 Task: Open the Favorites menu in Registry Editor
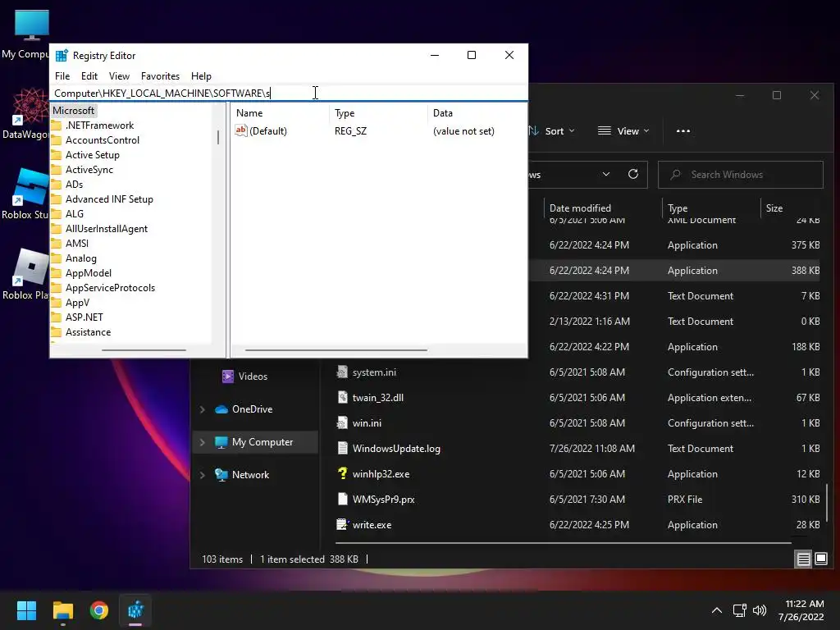point(160,76)
